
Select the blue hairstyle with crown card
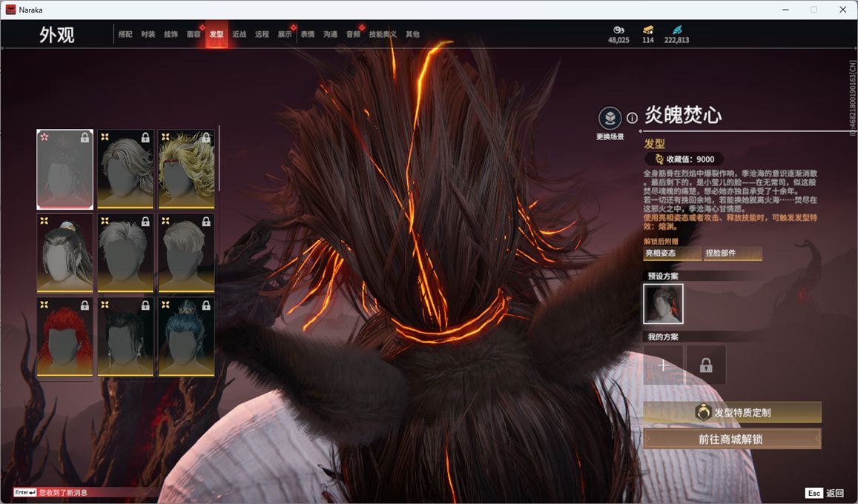tap(186, 337)
